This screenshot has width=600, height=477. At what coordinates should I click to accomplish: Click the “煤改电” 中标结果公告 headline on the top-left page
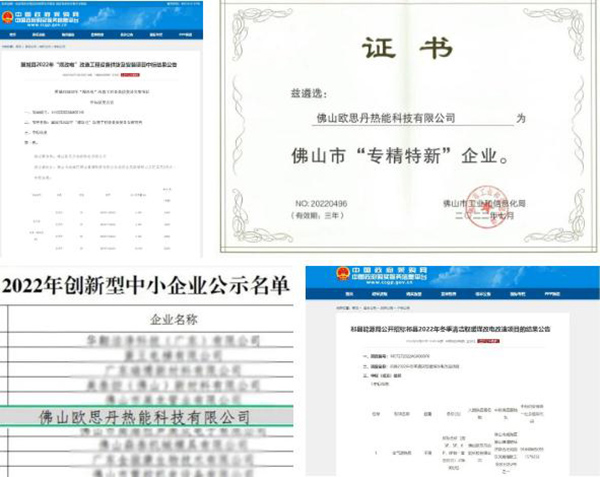coord(99,65)
